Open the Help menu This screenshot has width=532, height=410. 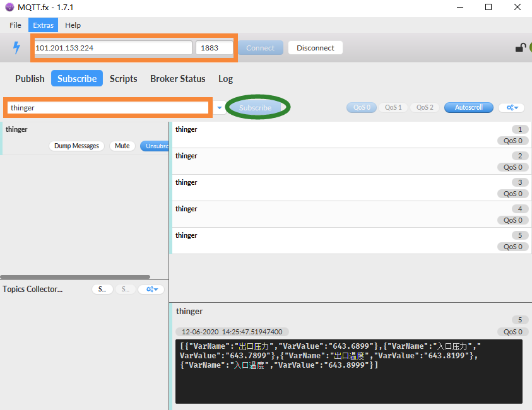(73, 25)
